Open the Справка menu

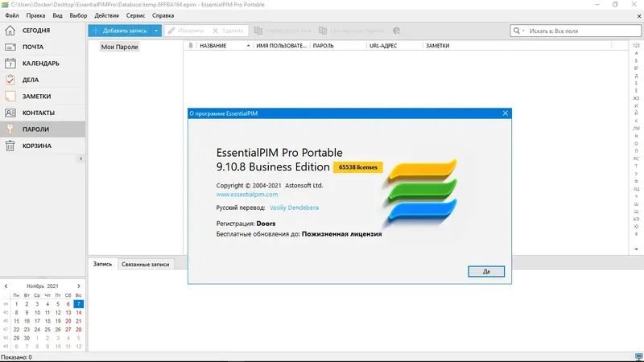[x=163, y=15]
